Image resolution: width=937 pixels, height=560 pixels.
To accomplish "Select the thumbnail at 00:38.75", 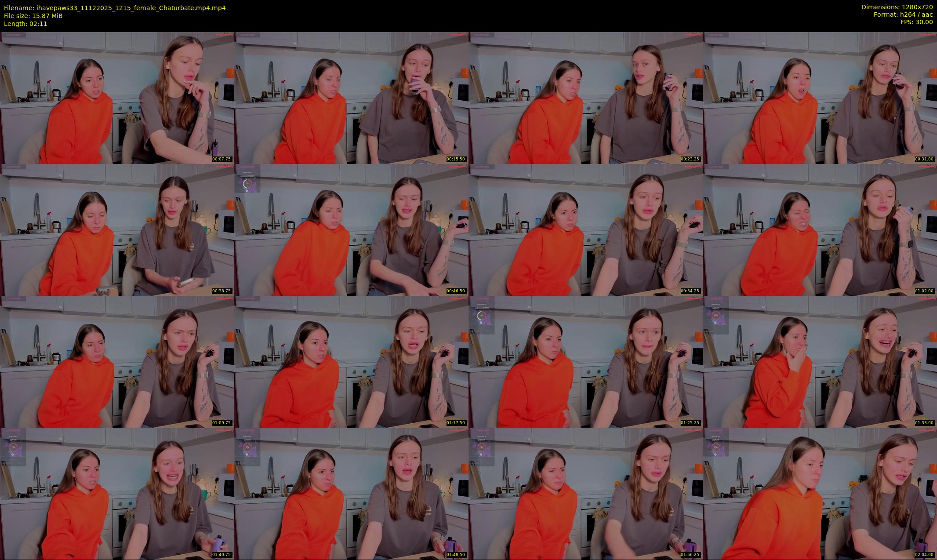I will tap(117, 229).
